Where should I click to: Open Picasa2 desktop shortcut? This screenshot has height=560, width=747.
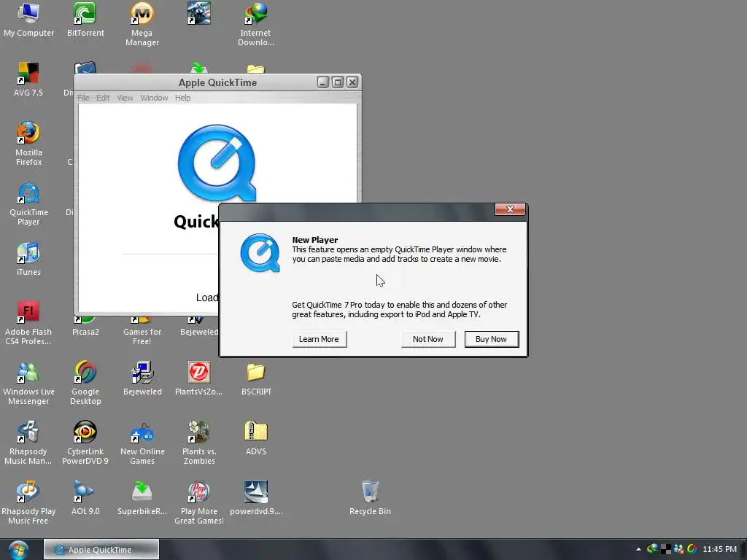click(85, 327)
